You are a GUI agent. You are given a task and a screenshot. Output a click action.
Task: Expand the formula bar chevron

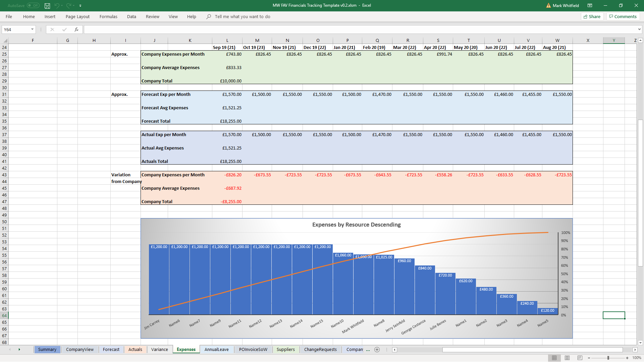(639, 29)
